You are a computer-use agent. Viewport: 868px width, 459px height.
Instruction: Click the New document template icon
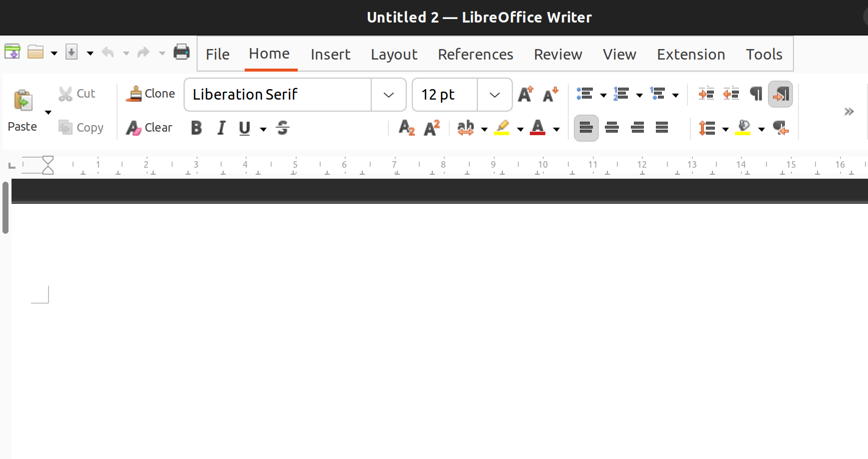coord(13,52)
